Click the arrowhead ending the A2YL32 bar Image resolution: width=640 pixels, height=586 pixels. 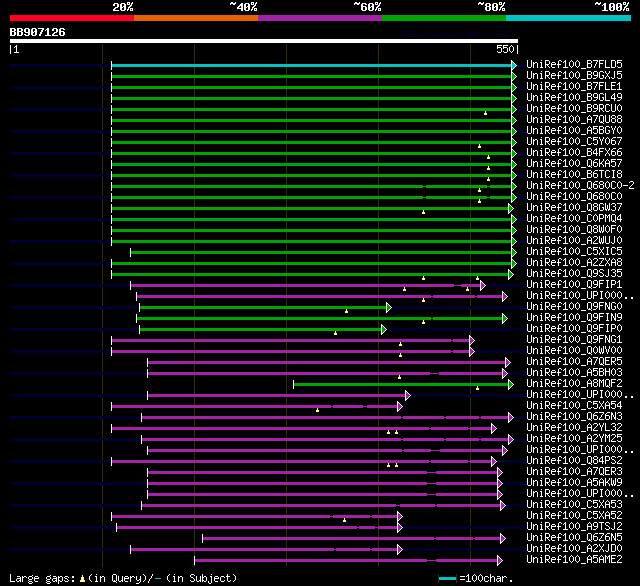point(494,428)
